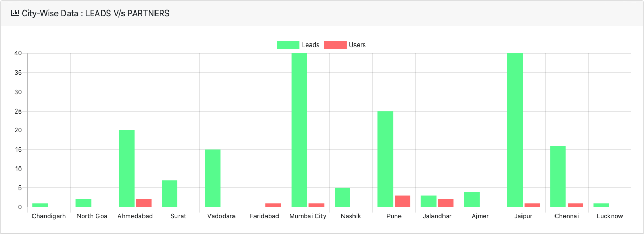Click the Mumbai City green Leads bar

tap(299, 130)
